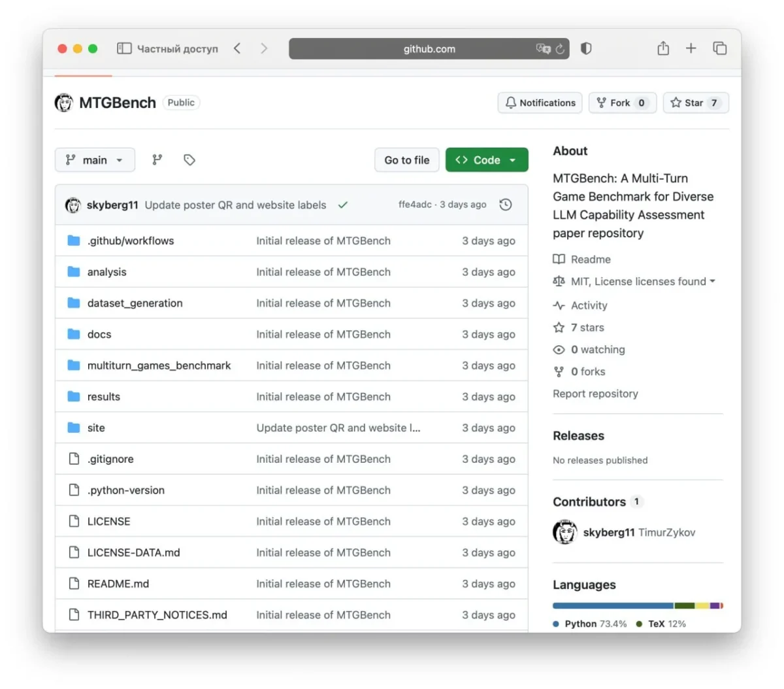Click the Go to file button

tap(407, 160)
